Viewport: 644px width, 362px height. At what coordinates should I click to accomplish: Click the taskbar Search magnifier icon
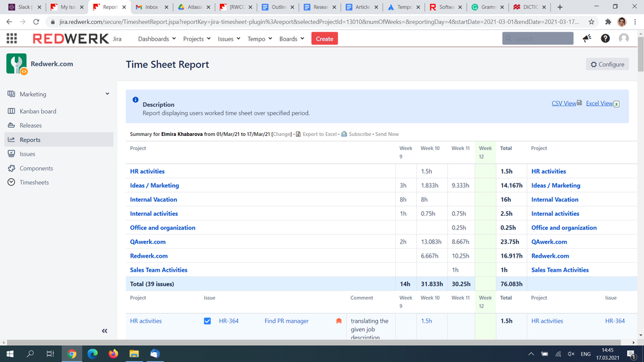point(30,354)
